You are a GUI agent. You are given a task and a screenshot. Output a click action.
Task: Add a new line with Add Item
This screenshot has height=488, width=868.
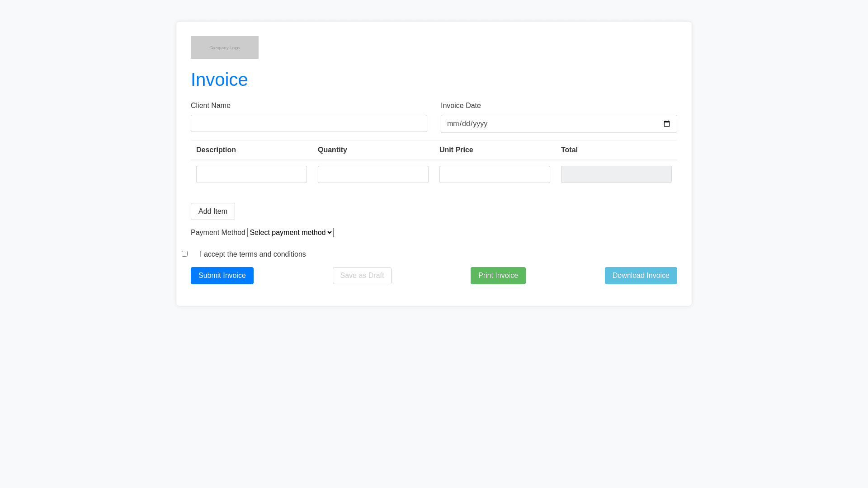tap(212, 211)
